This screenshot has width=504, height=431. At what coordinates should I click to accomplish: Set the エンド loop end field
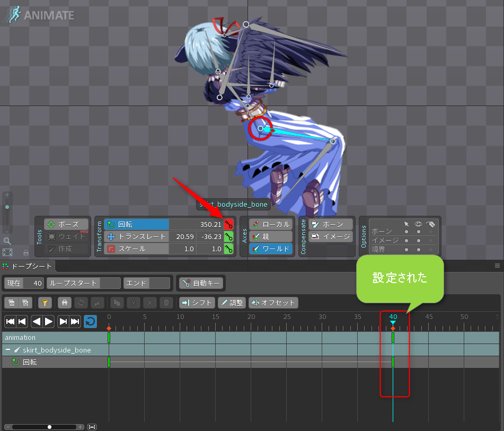pos(147,284)
